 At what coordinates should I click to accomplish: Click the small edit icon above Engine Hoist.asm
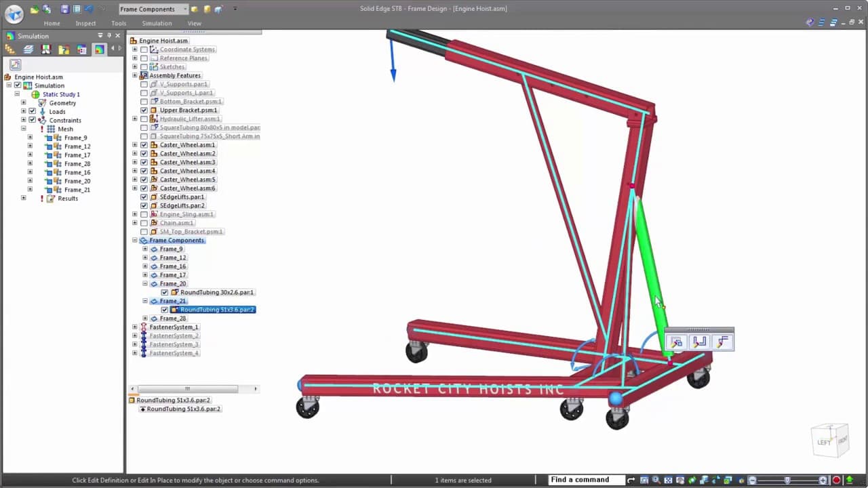tap(15, 65)
